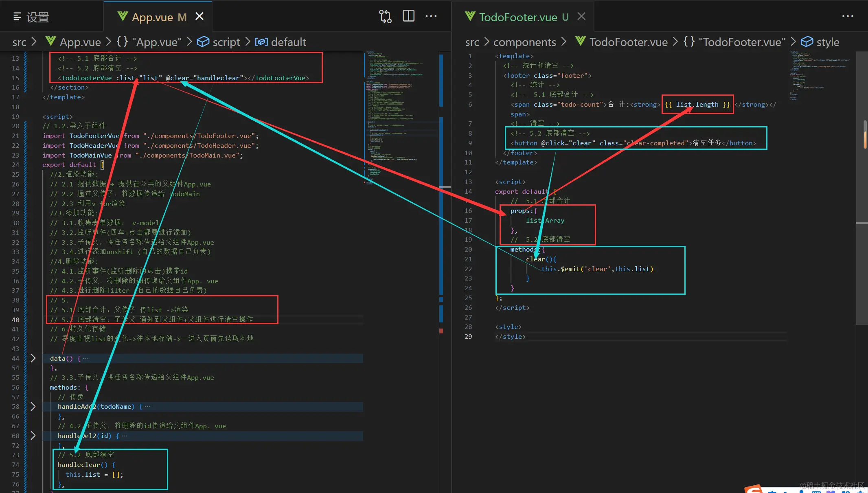This screenshot has height=493, width=868.
Task: Click "</style>" on TodoFooter line 29
Action: coord(511,336)
